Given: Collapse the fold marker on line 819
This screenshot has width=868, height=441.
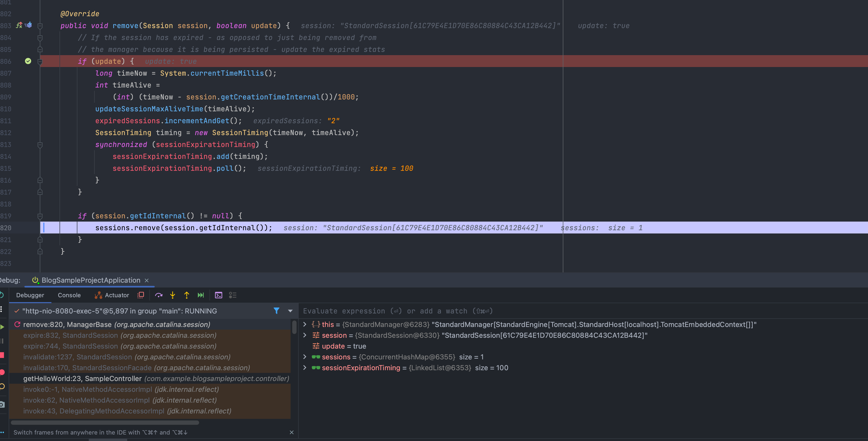Looking at the screenshot, I should (x=40, y=216).
